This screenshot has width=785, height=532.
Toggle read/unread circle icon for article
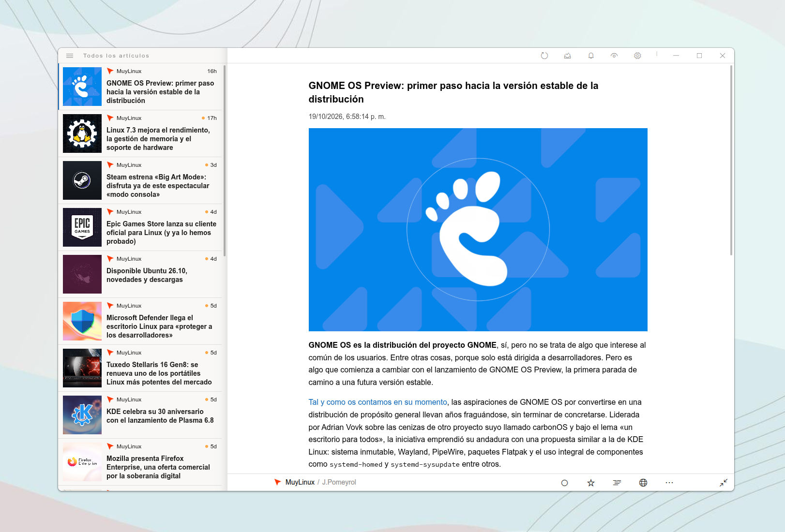[x=564, y=483]
